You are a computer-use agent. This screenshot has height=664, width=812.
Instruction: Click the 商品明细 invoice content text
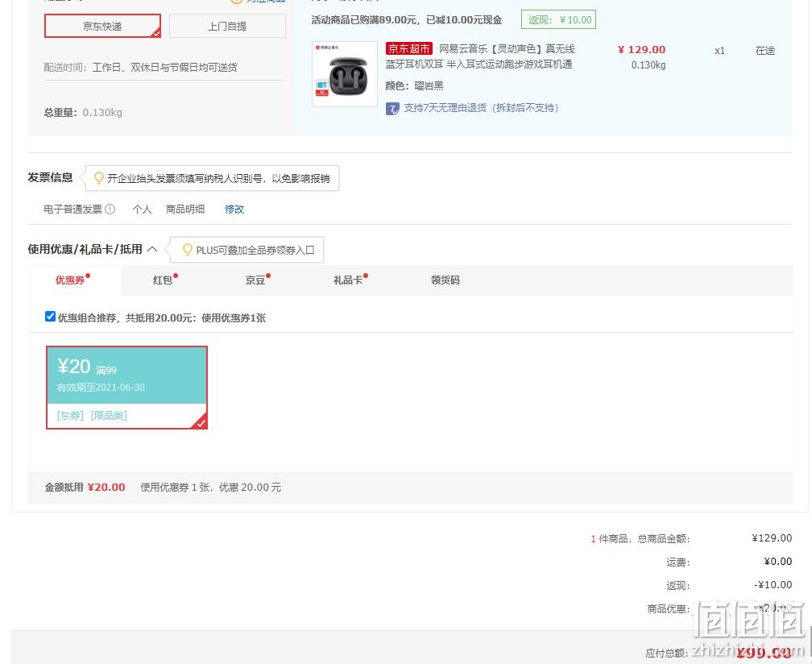(185, 210)
